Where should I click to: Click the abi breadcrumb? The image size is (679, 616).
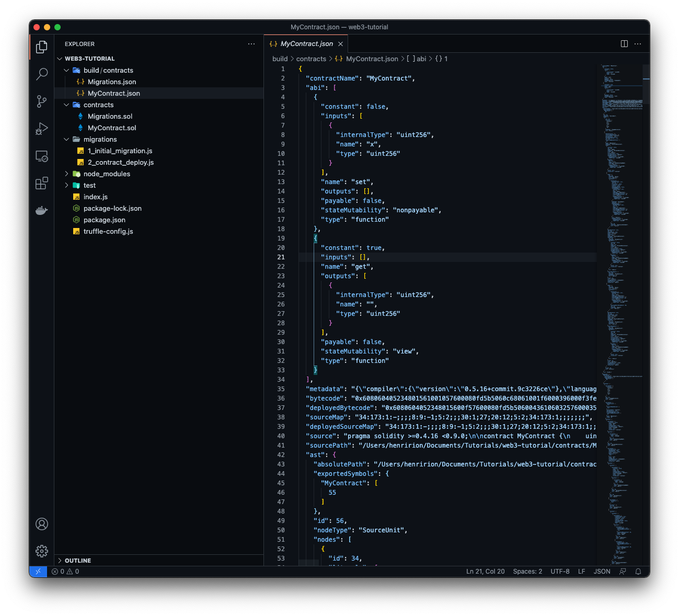coord(417,59)
